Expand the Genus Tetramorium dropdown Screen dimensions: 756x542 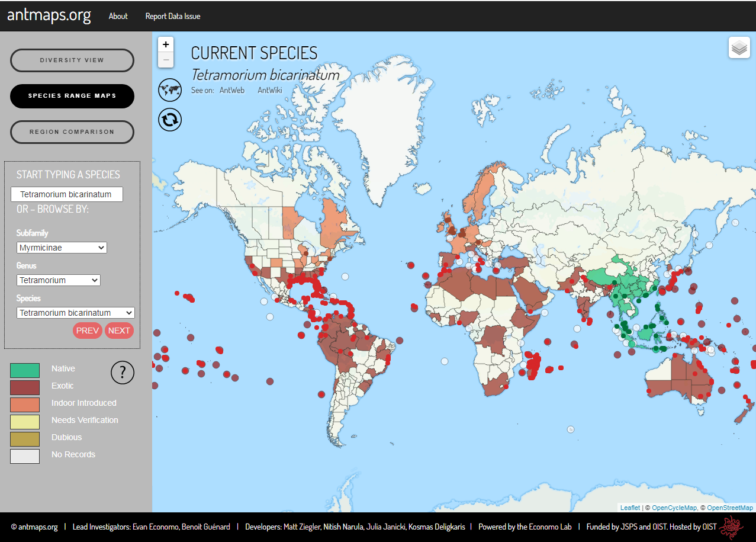pos(59,280)
